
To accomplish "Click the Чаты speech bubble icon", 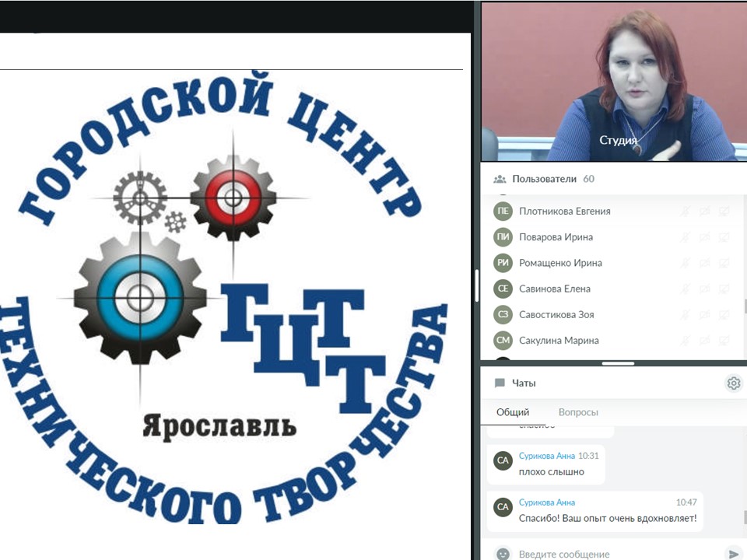I will tap(500, 383).
